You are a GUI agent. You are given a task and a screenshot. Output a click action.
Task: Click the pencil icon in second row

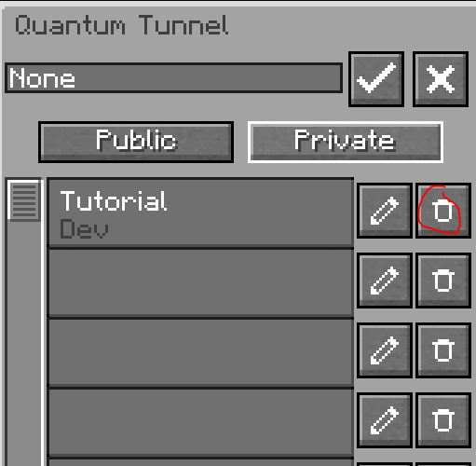[x=385, y=281]
